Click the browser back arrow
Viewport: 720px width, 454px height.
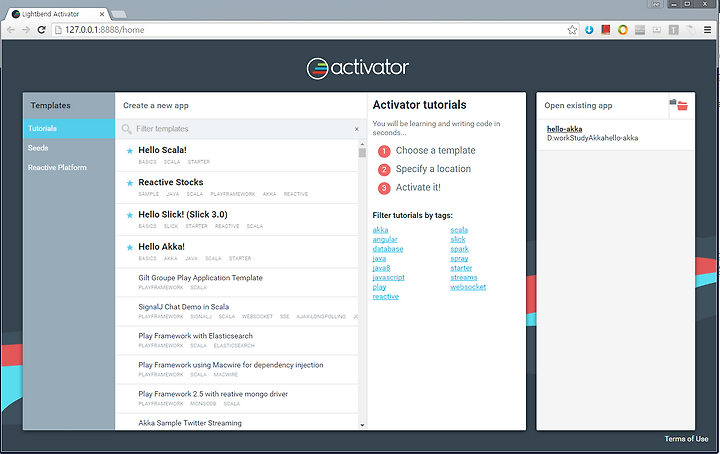coord(11,30)
